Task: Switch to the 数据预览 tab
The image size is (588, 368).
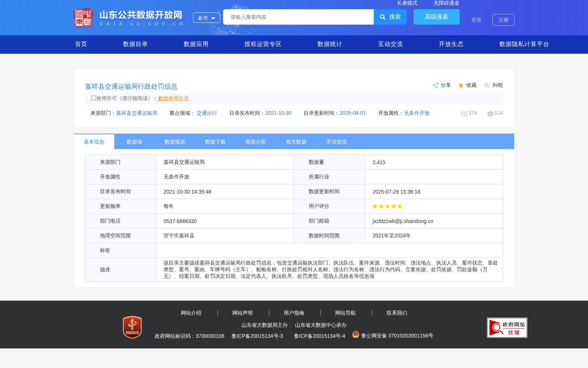Action: [x=175, y=142]
